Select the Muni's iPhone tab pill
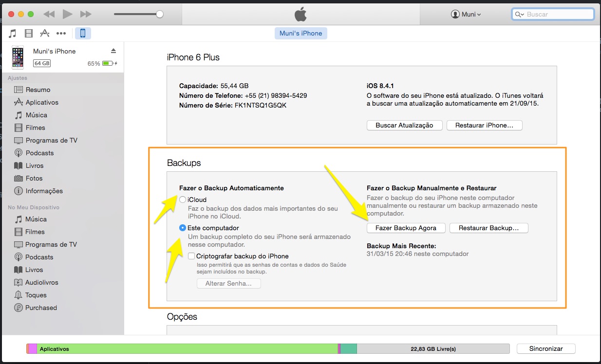The image size is (601, 364). [x=301, y=34]
